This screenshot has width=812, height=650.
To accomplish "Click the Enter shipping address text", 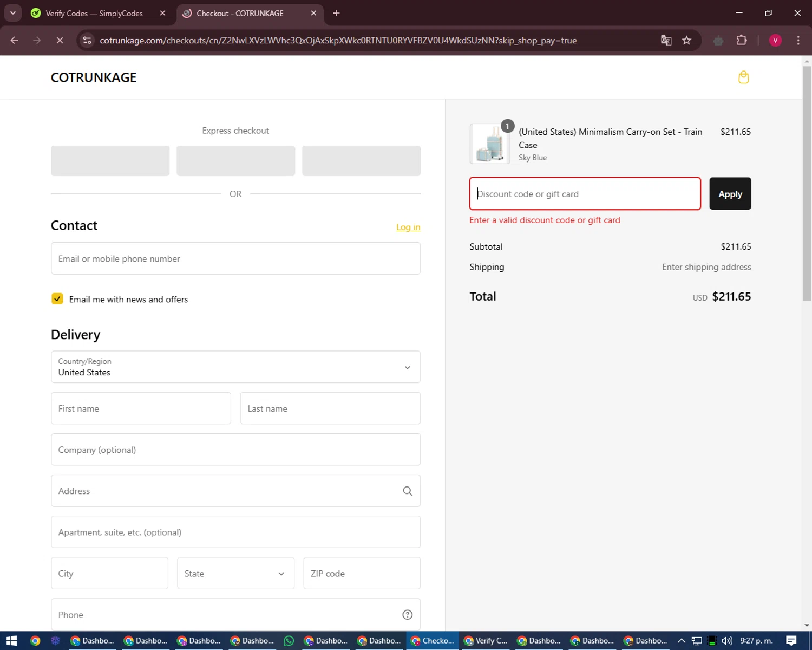I will pyautogui.click(x=706, y=267).
